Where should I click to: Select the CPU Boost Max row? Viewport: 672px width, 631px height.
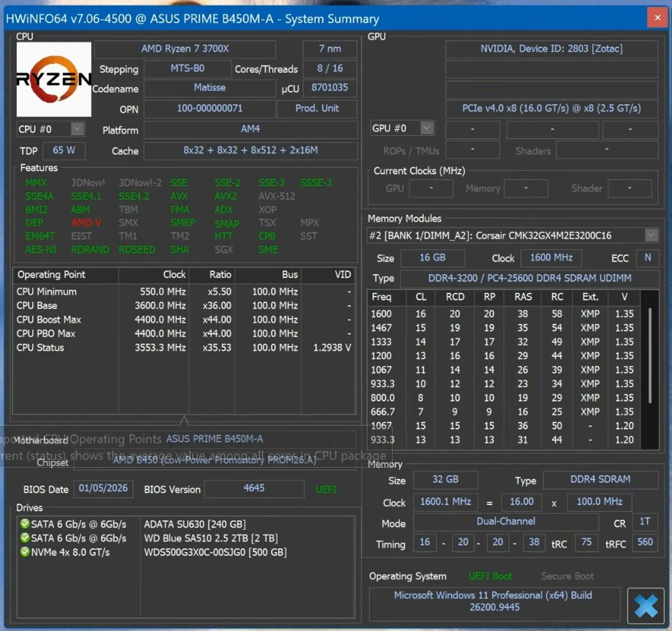(x=184, y=320)
